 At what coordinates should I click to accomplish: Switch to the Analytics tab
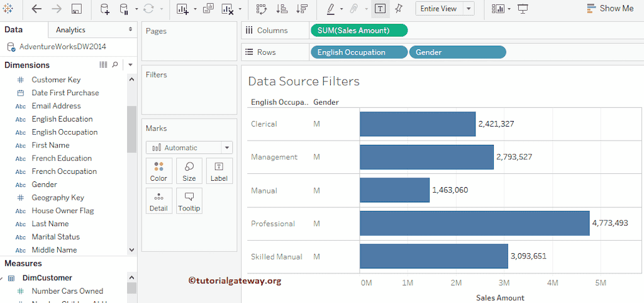coord(70,30)
